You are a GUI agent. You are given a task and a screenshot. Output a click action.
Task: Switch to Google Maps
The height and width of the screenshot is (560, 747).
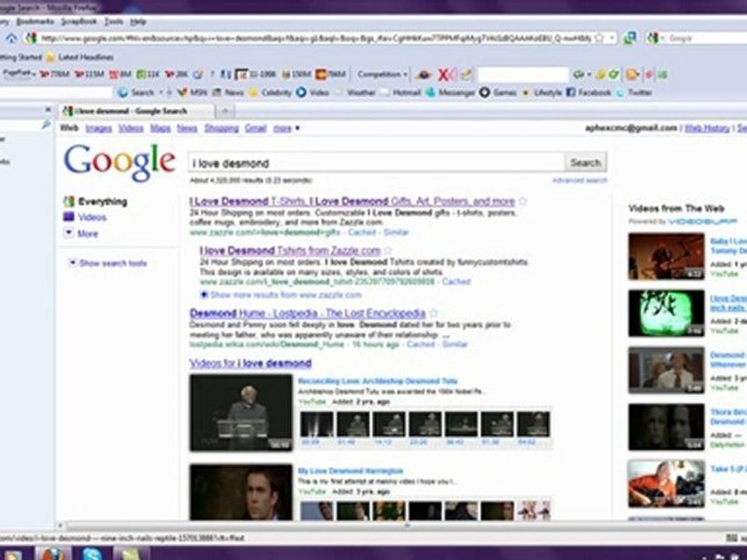click(160, 128)
